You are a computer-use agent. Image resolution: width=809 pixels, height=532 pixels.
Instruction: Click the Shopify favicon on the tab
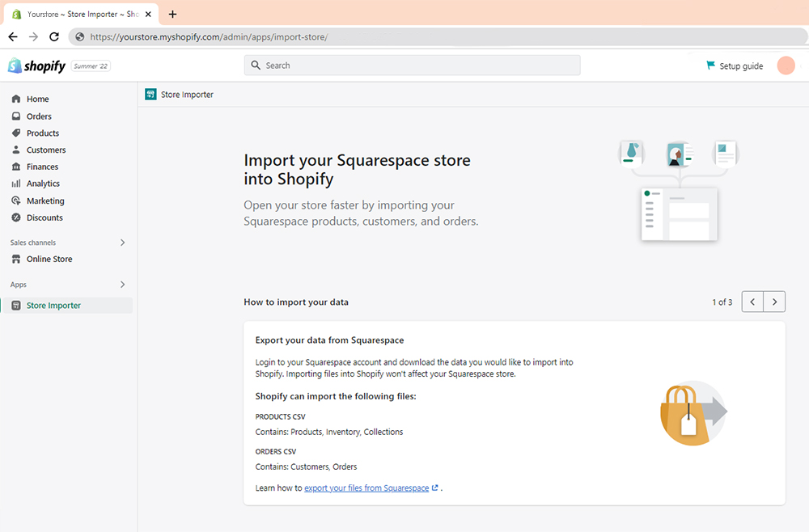point(16,15)
